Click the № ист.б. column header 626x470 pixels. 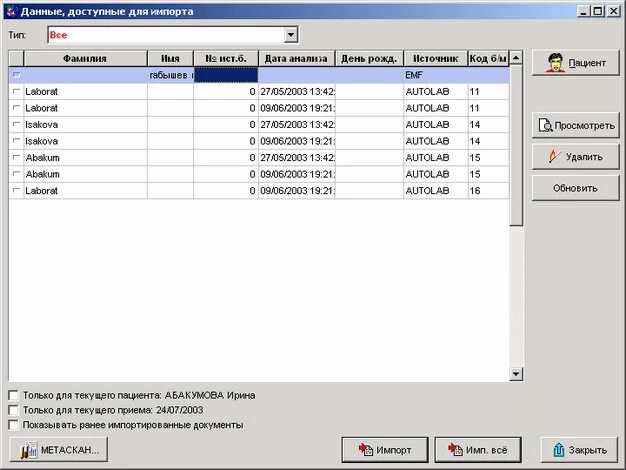(226, 59)
